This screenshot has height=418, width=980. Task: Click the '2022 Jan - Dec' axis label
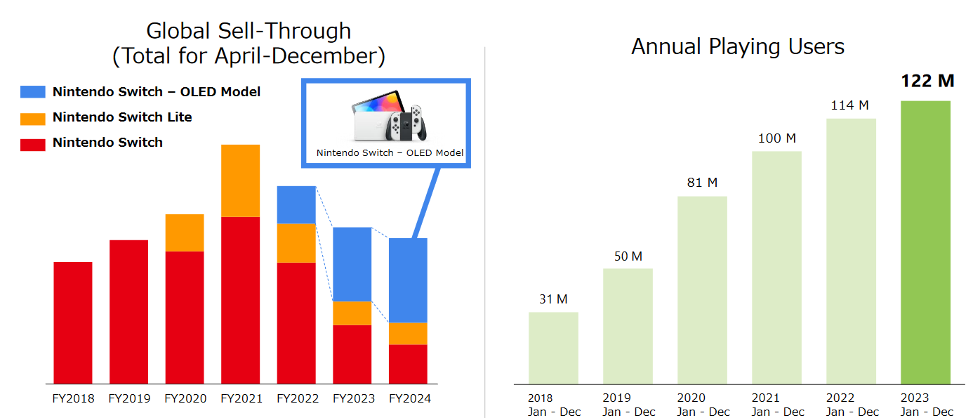pos(852,405)
